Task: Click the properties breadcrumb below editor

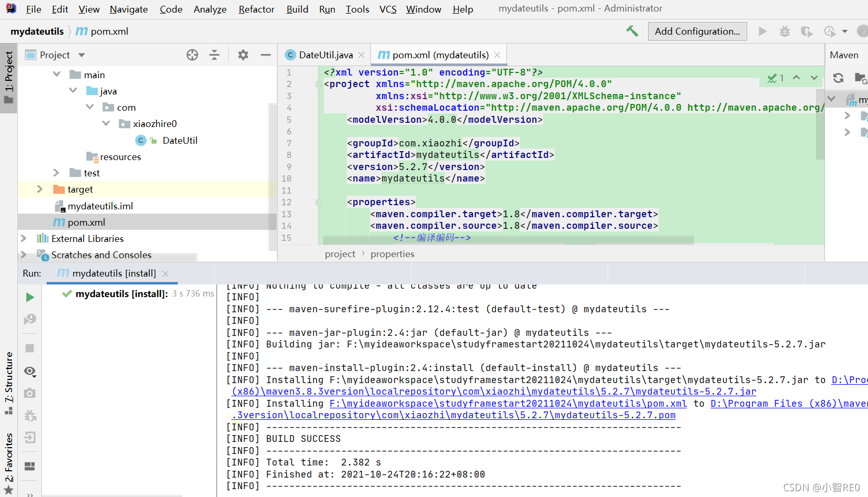Action: (x=393, y=254)
